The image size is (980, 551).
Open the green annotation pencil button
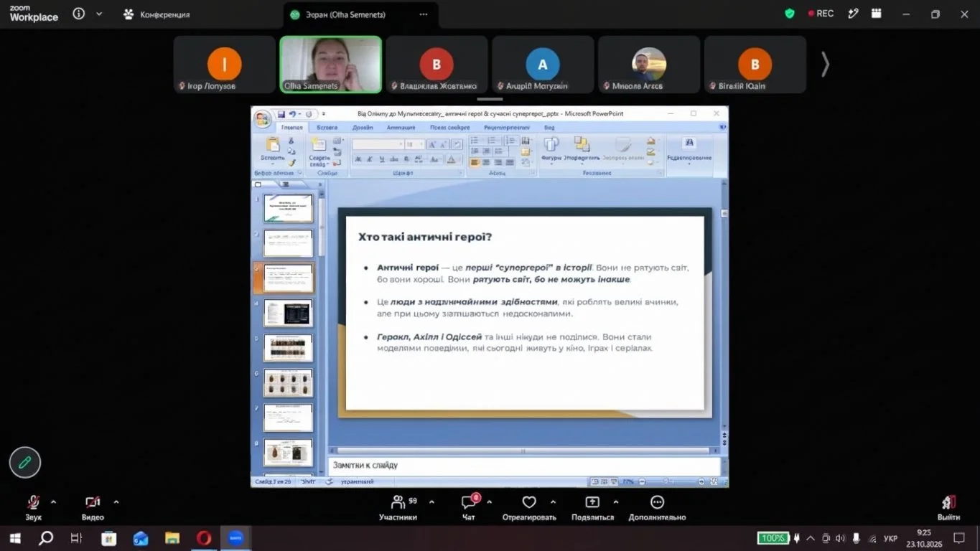[25, 463]
